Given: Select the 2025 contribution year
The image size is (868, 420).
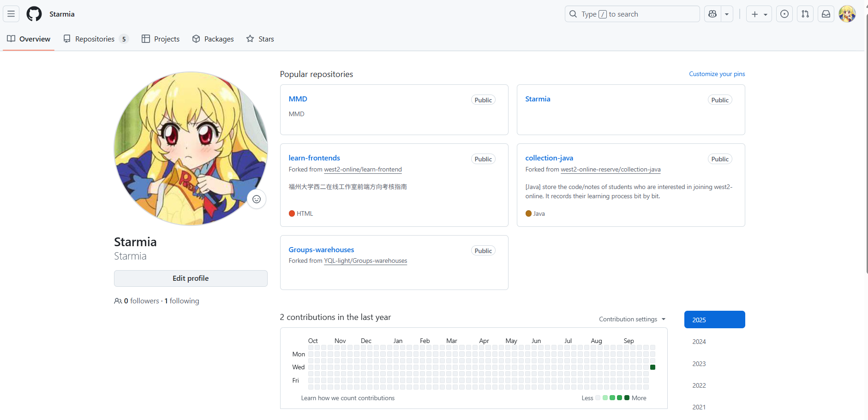Looking at the screenshot, I should pyautogui.click(x=714, y=320).
